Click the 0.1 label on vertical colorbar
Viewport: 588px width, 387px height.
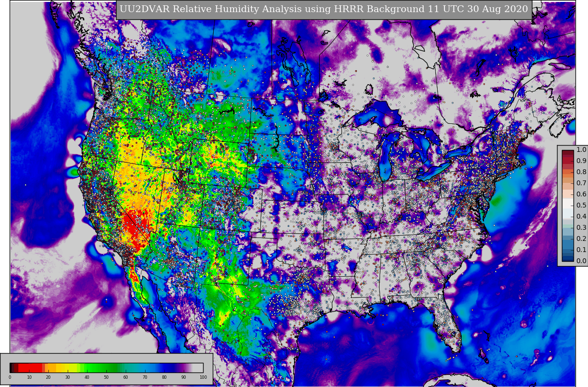[581, 250]
